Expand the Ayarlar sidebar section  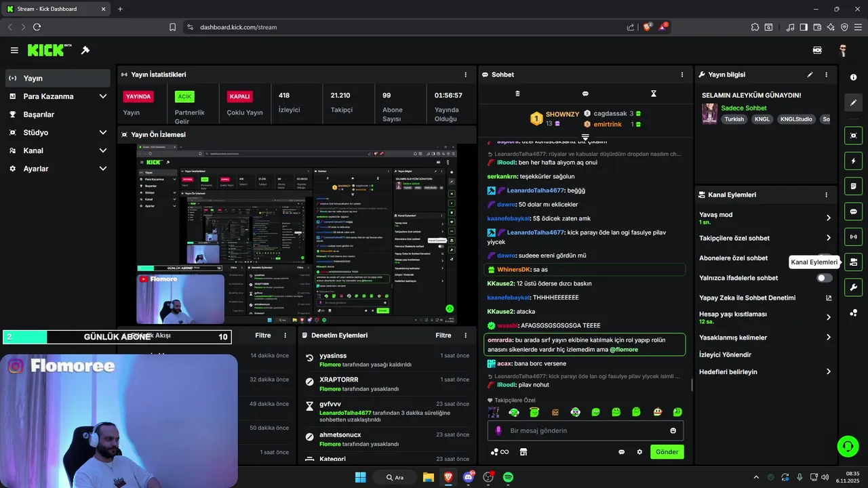click(x=103, y=168)
